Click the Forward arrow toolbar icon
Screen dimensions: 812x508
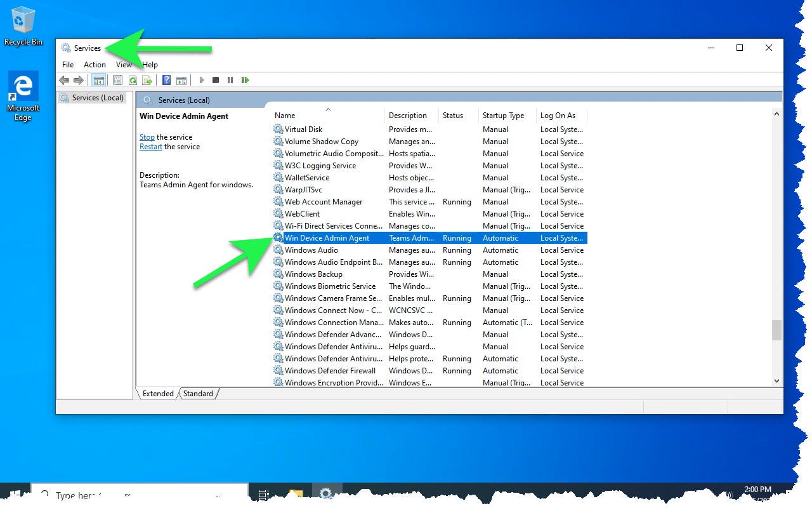[79, 80]
